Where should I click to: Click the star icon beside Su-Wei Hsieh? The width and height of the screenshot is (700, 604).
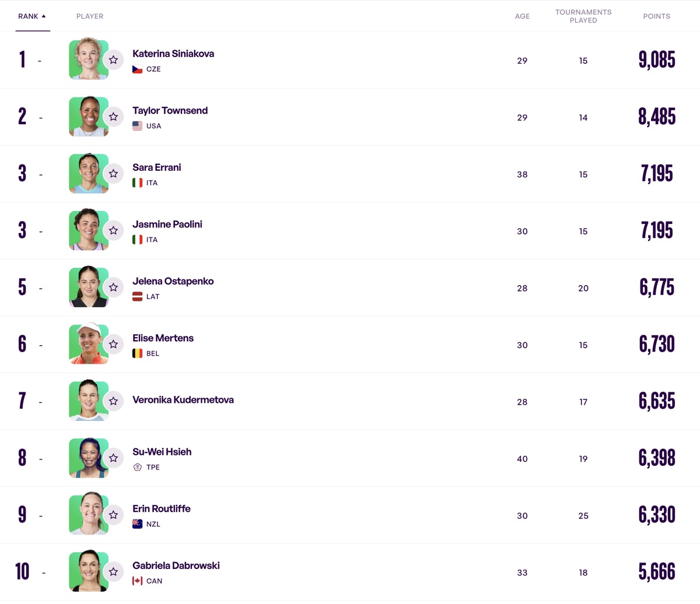(114, 458)
